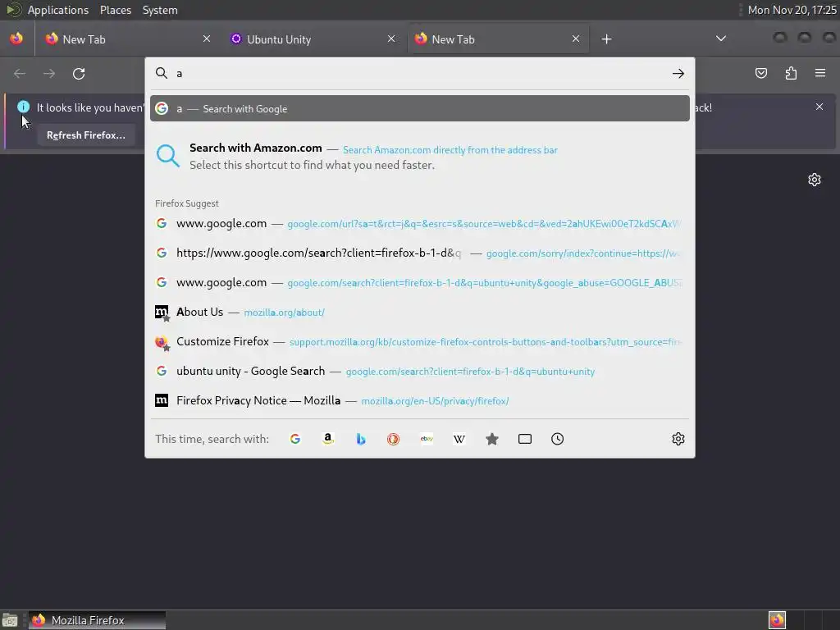Click magnifier icon in address bar
Viewport: 840px width, 630px height.
pos(162,73)
